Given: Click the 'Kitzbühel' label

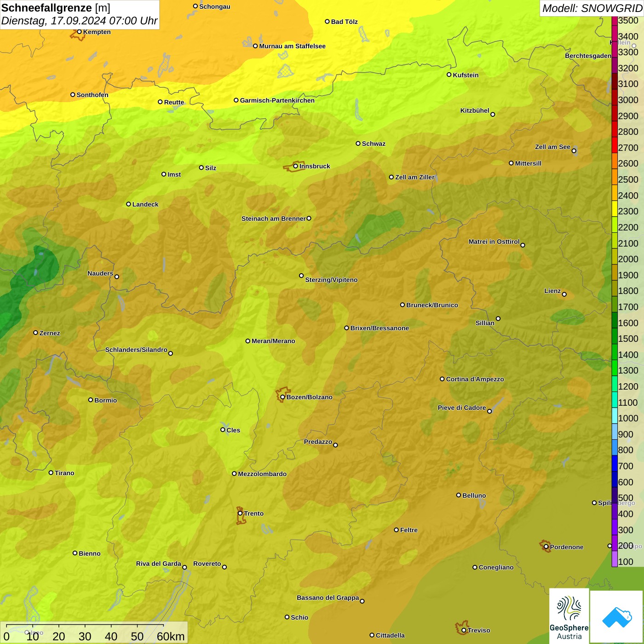Looking at the screenshot, I should [475, 110].
